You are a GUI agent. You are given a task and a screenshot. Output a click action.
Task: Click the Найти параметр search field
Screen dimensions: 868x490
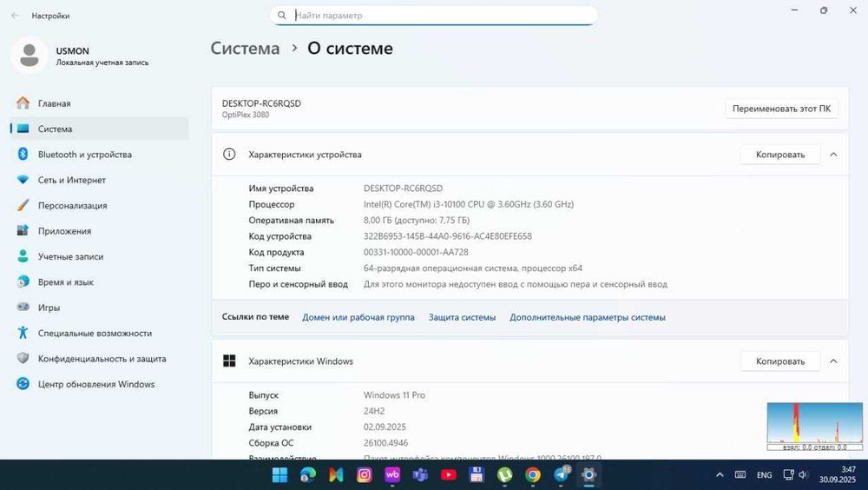434,16
